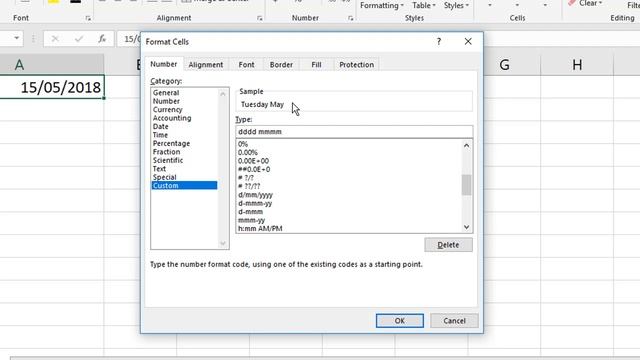Image resolution: width=640 pixels, height=360 pixels.
Task: Select Custom category
Action: 184,185
